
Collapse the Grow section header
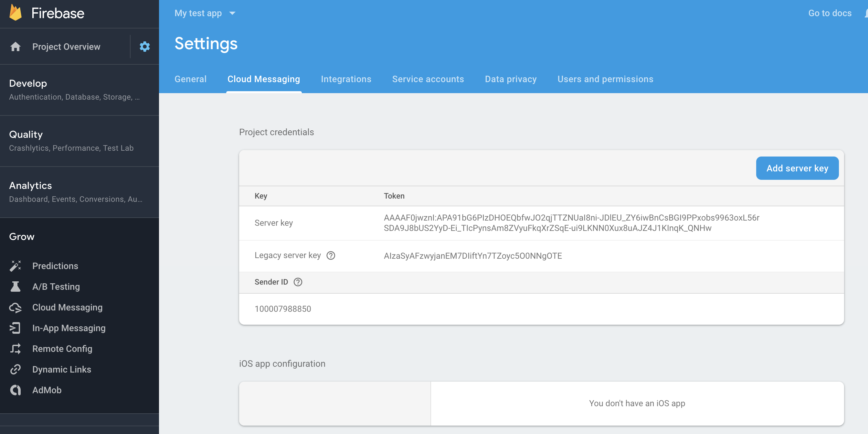coord(22,237)
